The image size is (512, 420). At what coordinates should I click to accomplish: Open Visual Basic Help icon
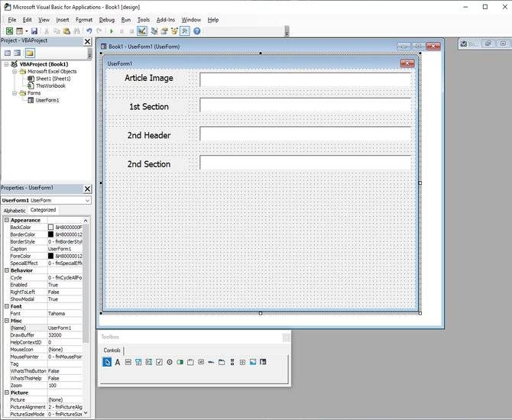point(197,31)
